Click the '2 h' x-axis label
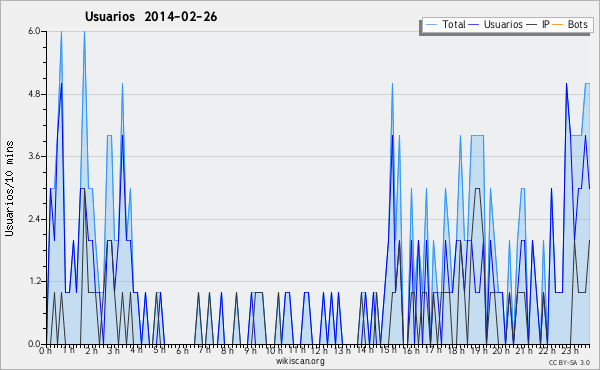Screen dimensions: 600x370 [91, 350]
